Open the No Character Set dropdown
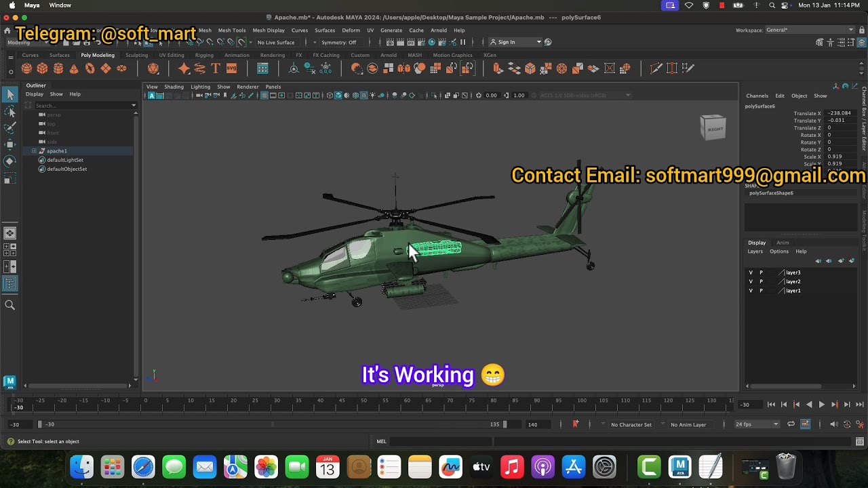Screen dimensions: 868x488 click(x=631, y=424)
